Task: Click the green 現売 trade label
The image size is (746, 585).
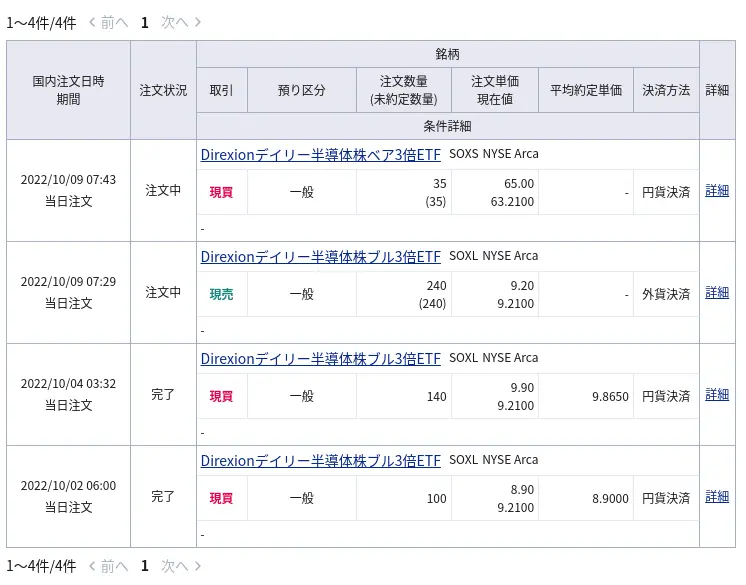Action: point(222,294)
